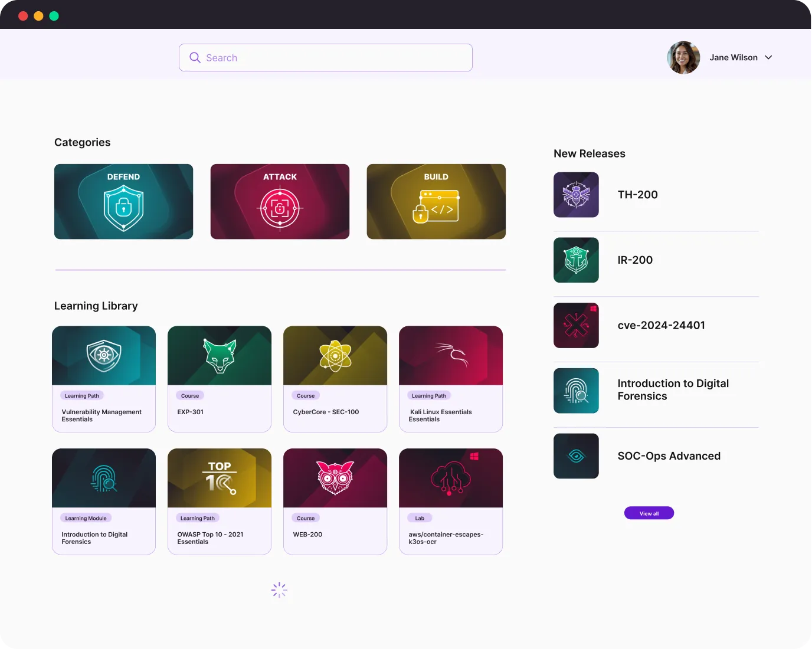This screenshot has height=649, width=812.
Task: Open Introduction to Digital Forensics fingerprint icon
Action: pyautogui.click(x=576, y=391)
